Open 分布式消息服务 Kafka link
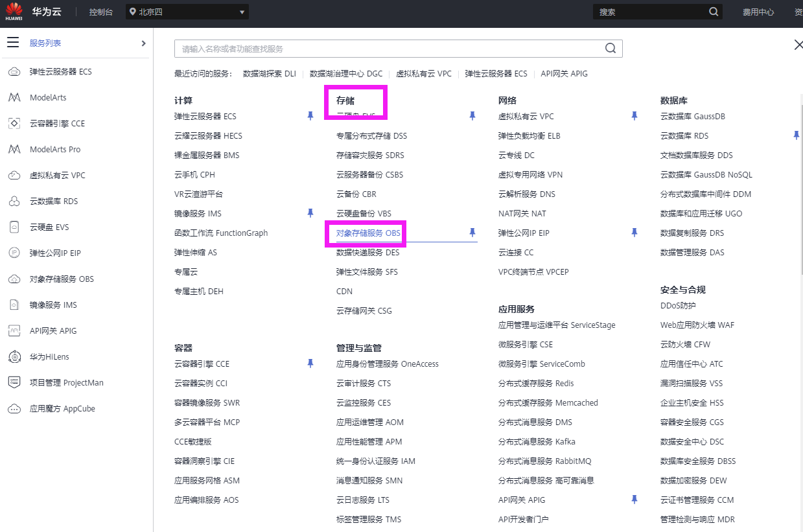Viewport: 803px width, 532px height. pyautogui.click(x=537, y=442)
